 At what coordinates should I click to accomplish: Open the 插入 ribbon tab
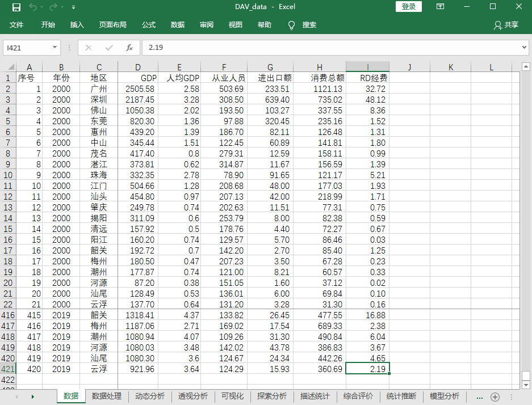(x=77, y=25)
